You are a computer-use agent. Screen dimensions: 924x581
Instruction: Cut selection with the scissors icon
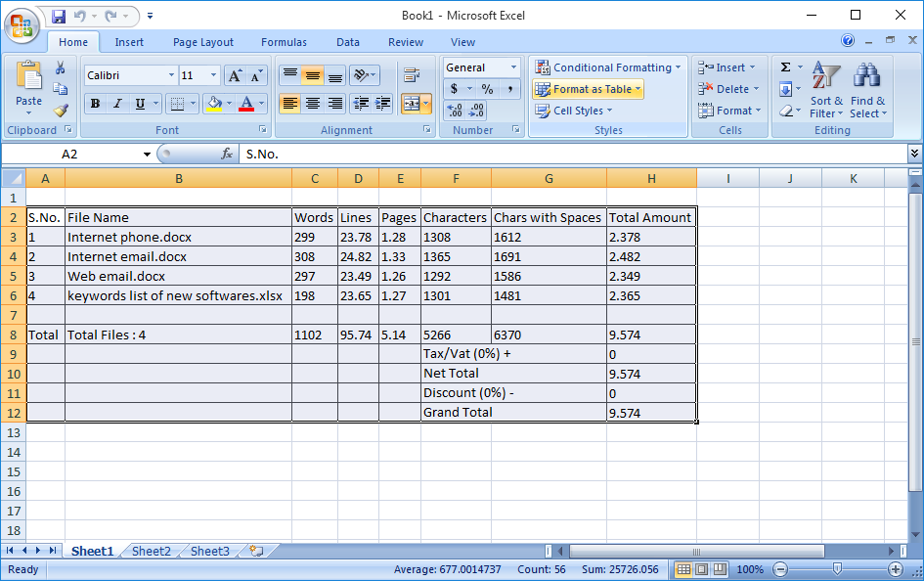(60, 67)
